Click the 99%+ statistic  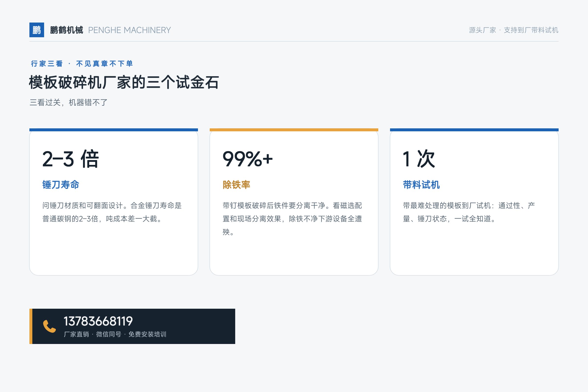[247, 159]
